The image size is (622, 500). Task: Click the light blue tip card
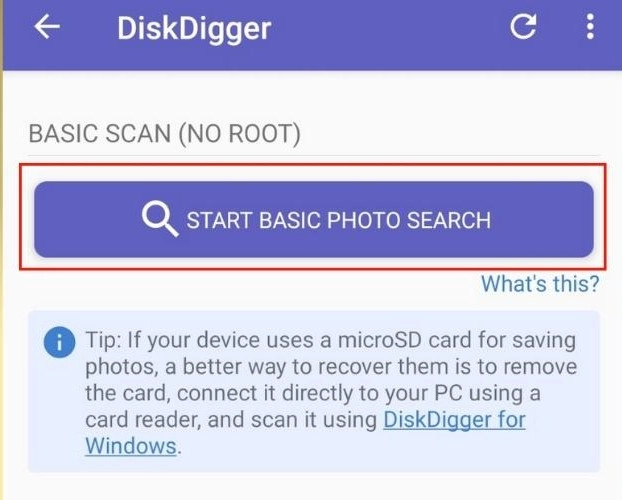314,392
